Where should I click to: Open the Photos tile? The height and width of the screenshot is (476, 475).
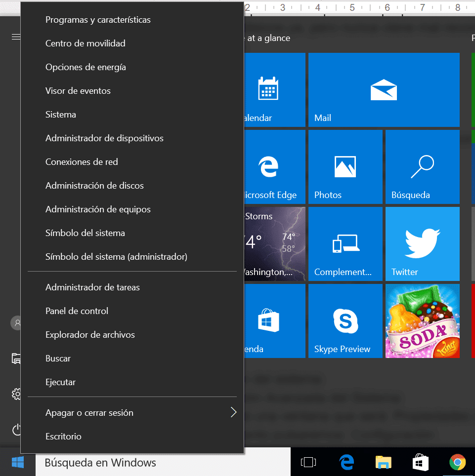345,167
